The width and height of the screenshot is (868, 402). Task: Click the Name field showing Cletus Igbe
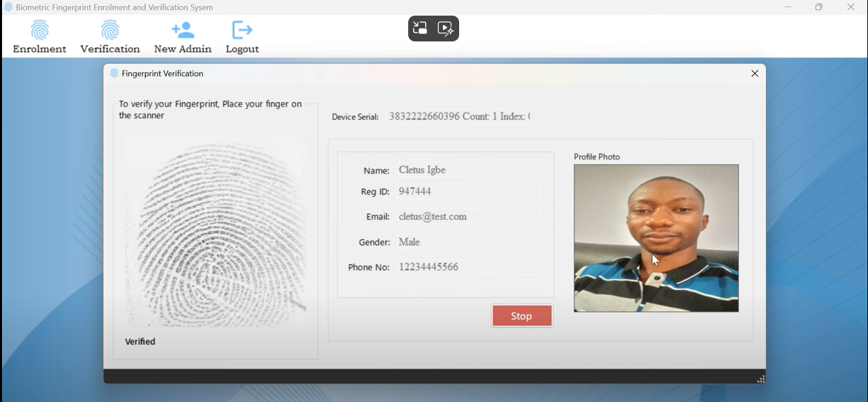469,170
